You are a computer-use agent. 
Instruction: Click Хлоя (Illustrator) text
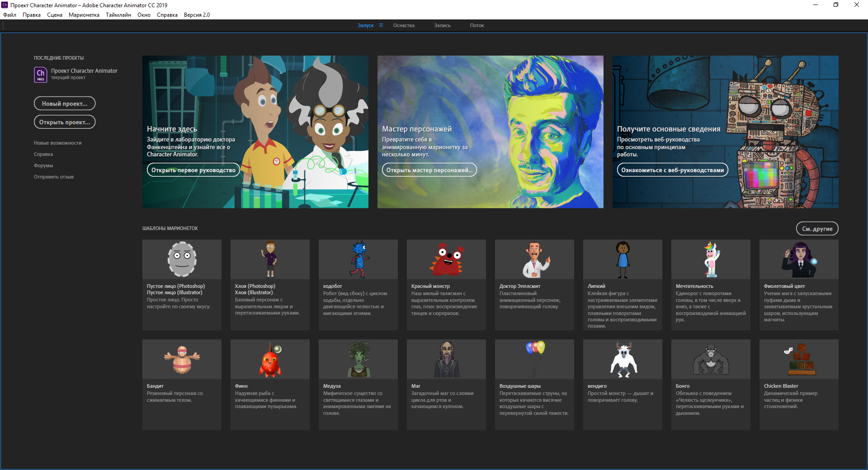pyautogui.click(x=254, y=292)
